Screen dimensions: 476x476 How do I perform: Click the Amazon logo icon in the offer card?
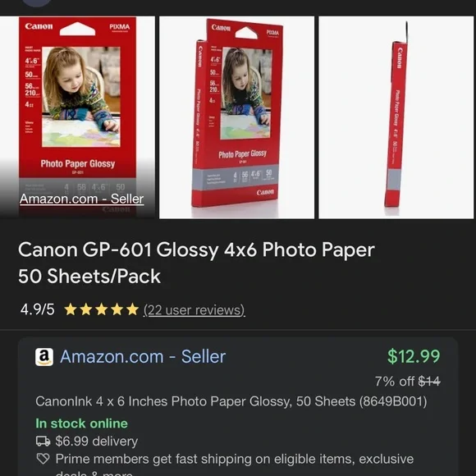pos(44,357)
